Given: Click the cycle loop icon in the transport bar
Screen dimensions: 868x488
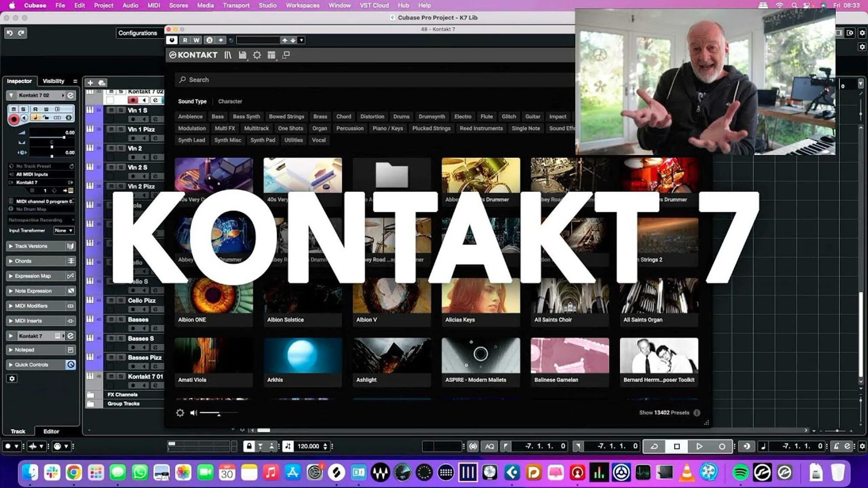Looking at the screenshot, I should pos(653,446).
